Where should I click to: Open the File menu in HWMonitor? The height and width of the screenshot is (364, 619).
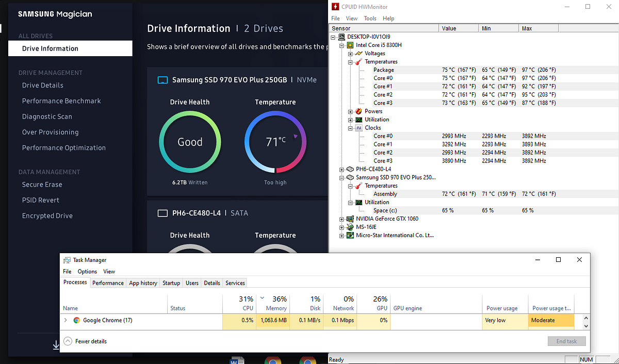point(335,19)
